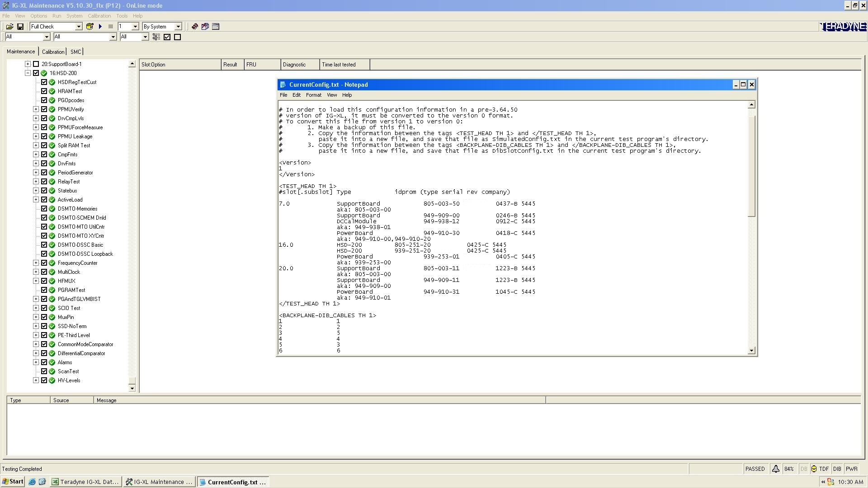Click the alarm bell icon in status bar

coord(776,469)
